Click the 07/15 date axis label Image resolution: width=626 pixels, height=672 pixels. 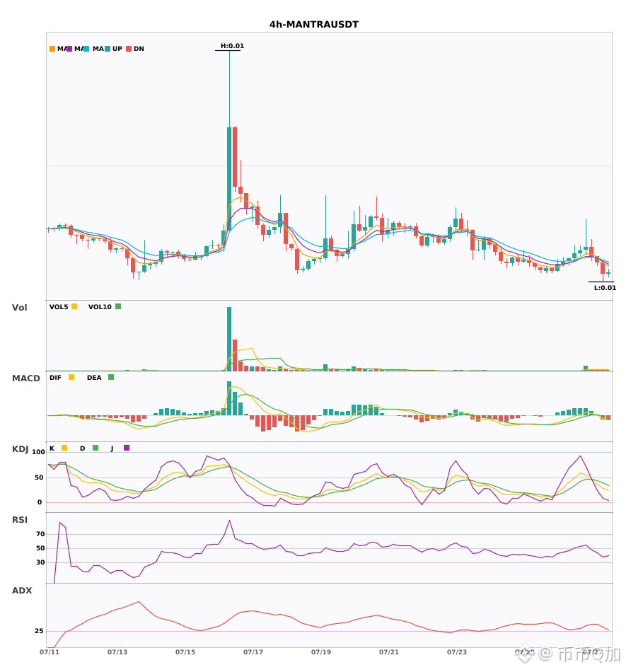pos(185,652)
